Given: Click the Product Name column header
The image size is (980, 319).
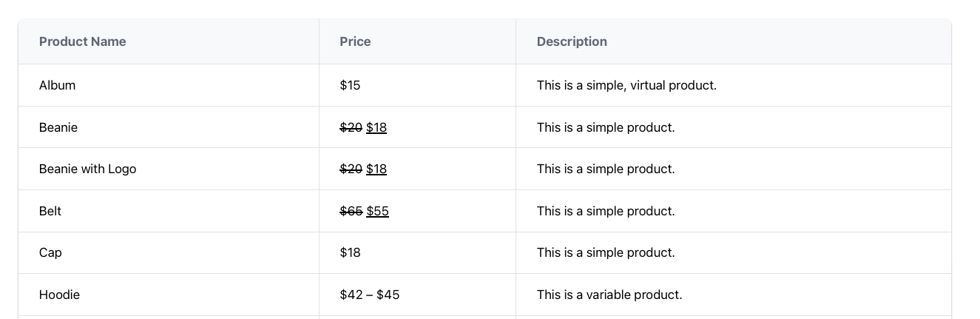Looking at the screenshot, I should click(x=82, y=41).
